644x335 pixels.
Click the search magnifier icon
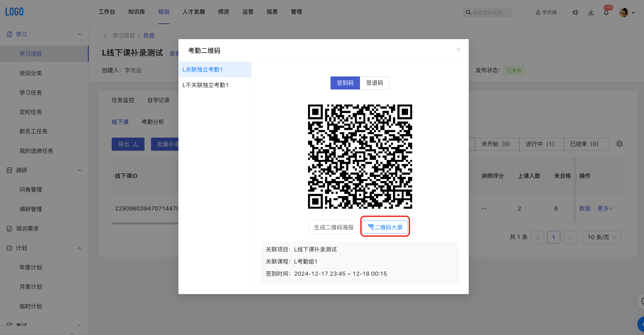[x=468, y=12]
